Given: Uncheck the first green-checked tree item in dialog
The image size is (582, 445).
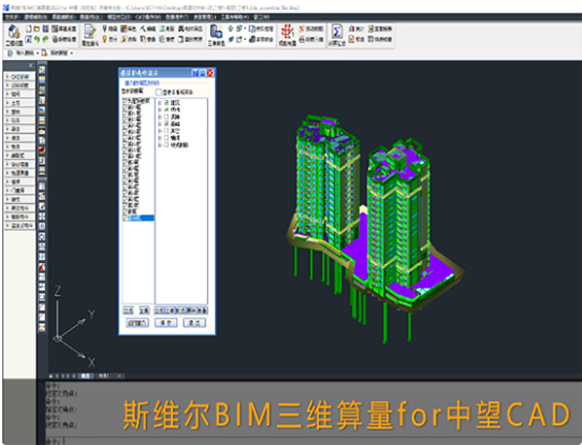Looking at the screenshot, I should (x=166, y=102).
